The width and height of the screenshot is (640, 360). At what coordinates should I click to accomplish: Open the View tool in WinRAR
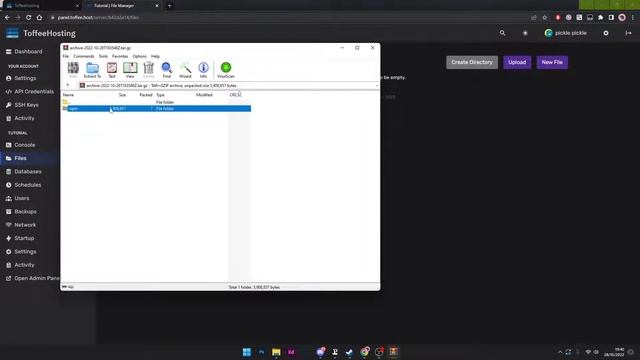(130, 70)
